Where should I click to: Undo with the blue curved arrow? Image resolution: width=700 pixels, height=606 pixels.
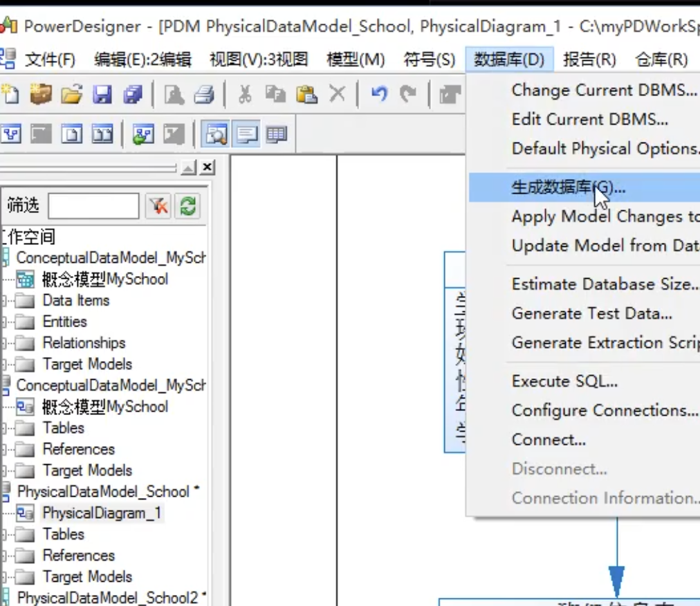(379, 94)
